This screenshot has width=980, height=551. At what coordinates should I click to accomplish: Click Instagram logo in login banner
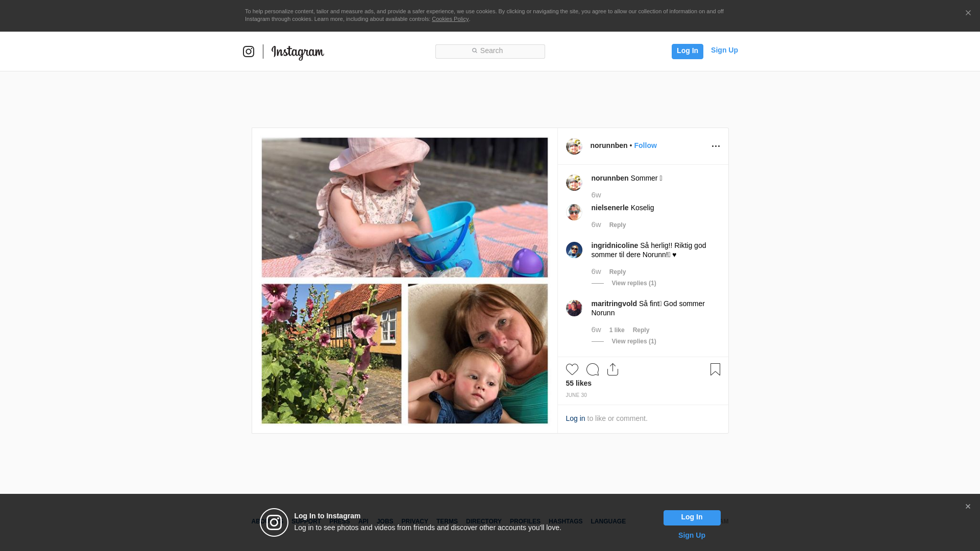(274, 522)
